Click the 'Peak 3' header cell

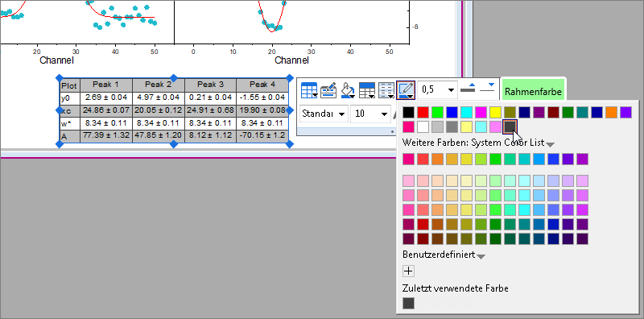[x=210, y=85]
